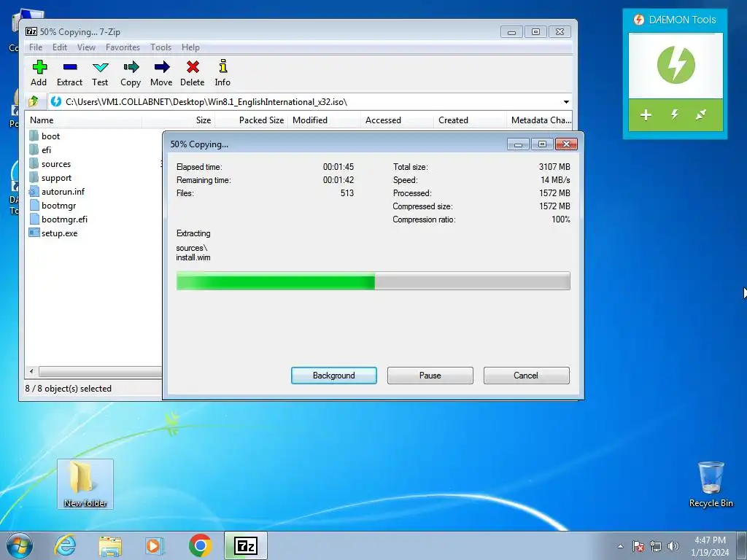Click the up-one-level folder icon
This screenshot has height=560, width=747.
34,101
